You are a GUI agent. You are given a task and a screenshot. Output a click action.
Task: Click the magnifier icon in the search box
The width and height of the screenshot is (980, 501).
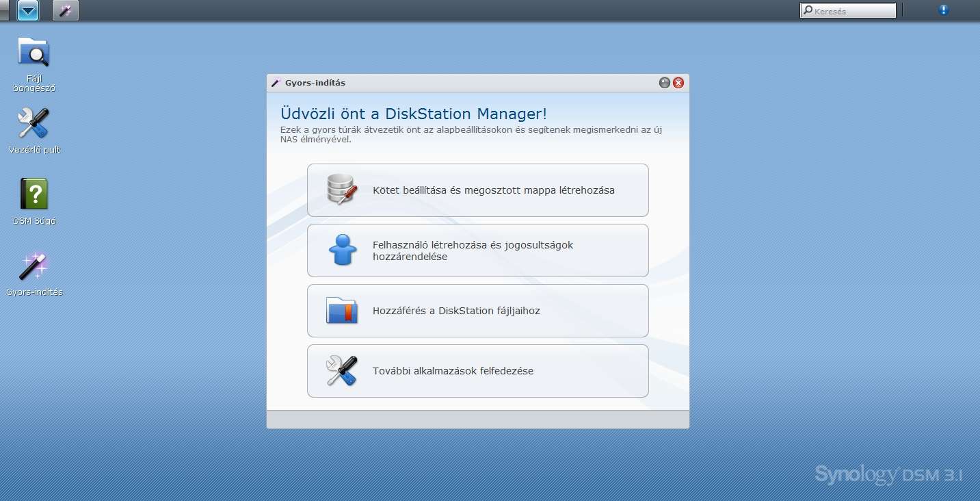tap(808, 11)
